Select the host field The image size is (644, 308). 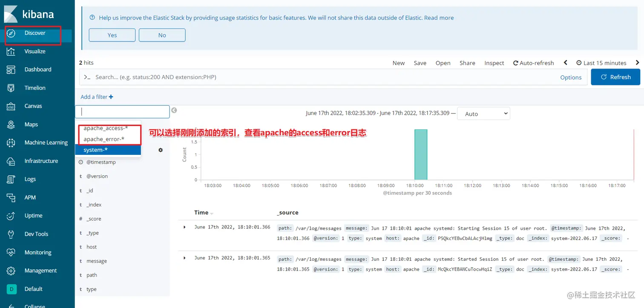click(x=92, y=247)
